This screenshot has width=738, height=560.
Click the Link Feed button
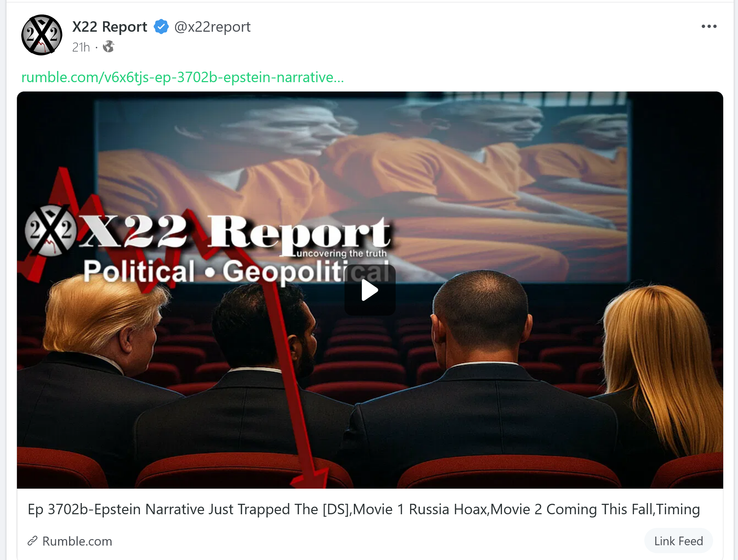coord(678,541)
